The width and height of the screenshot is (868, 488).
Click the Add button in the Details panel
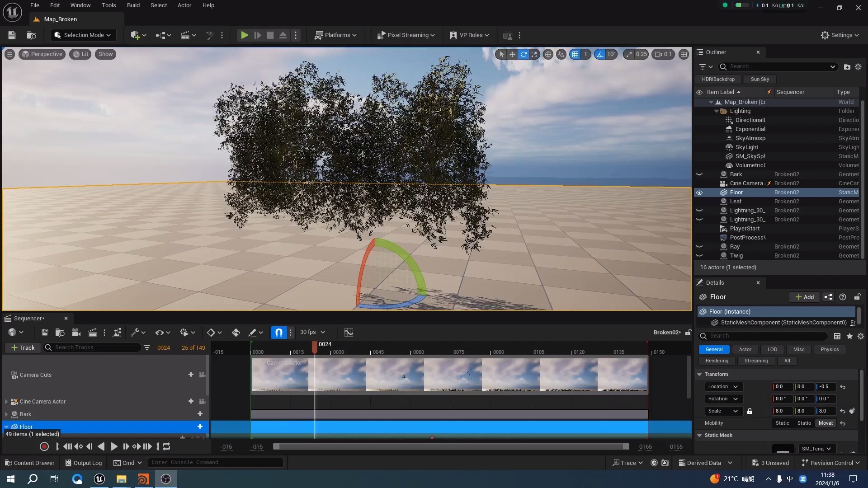click(x=804, y=297)
